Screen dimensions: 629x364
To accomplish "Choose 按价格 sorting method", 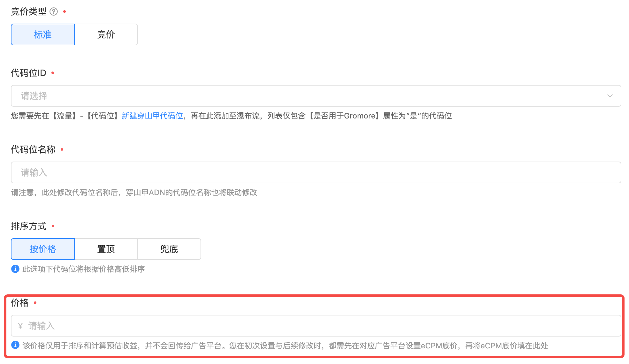I will point(43,249).
